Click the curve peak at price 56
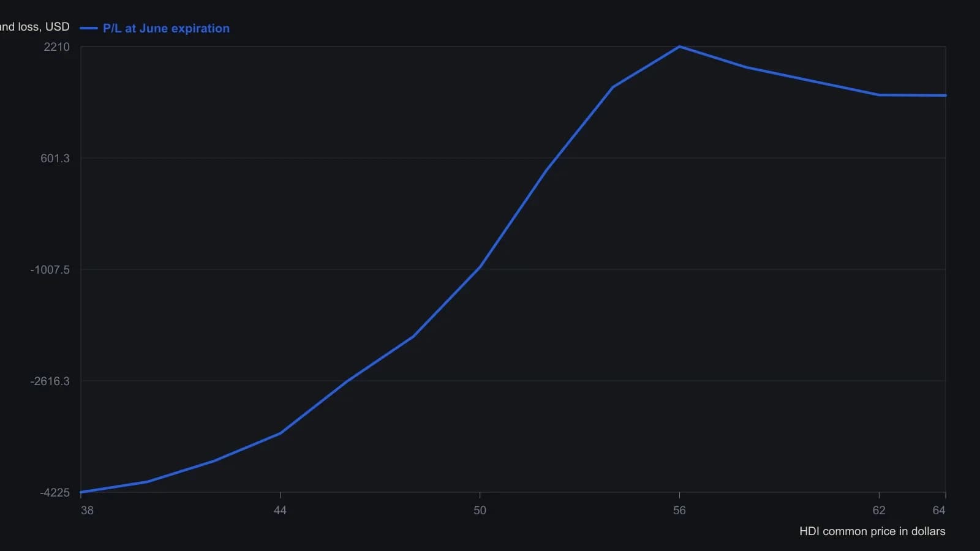980x551 pixels. click(679, 47)
